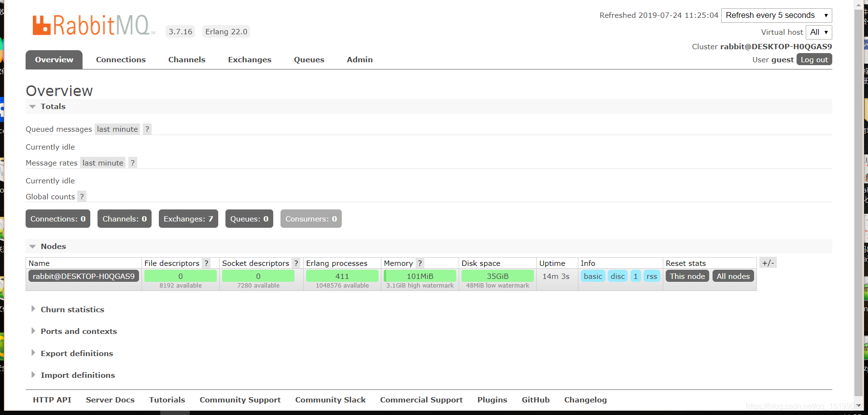868x415 pixels.
Task: Open help for Queued messages
Action: click(147, 129)
